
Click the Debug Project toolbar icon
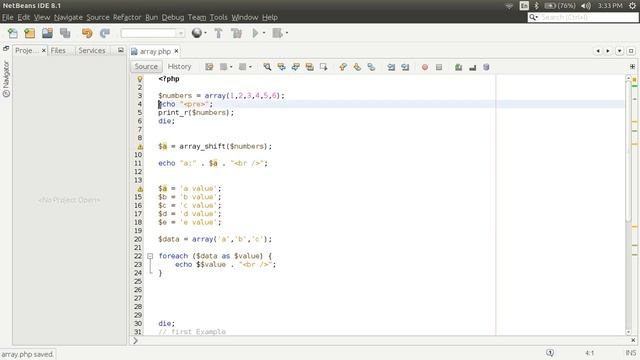(278, 33)
